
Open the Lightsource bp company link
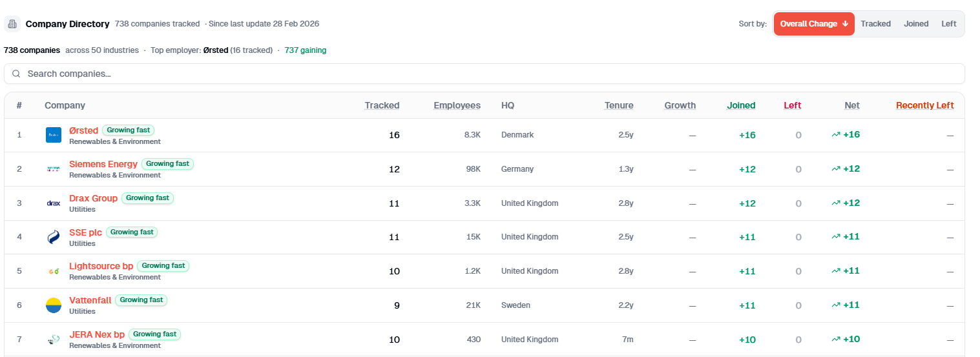coord(101,266)
